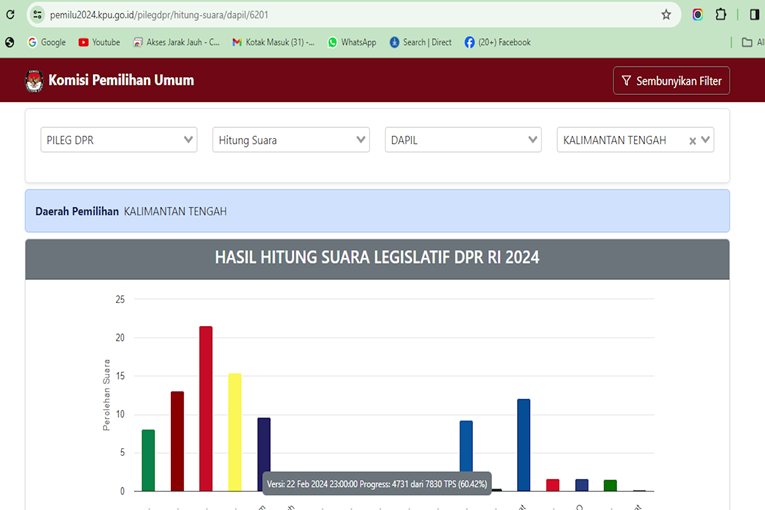
Task: Click the small dark green chart bar
Action: [x=610, y=485]
